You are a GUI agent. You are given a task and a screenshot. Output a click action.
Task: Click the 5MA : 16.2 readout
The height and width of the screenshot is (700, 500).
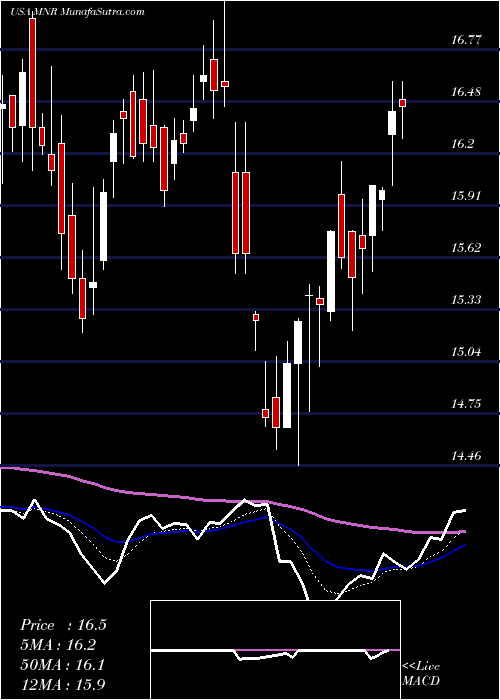[x=58, y=645]
